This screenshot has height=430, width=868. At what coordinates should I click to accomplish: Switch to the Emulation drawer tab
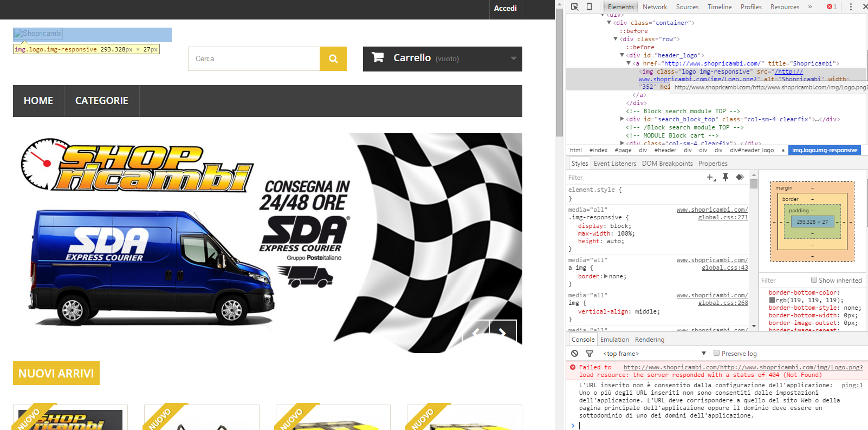point(614,340)
